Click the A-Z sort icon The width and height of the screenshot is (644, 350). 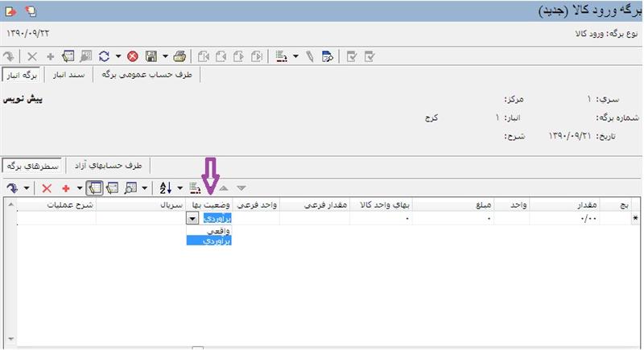[x=166, y=187]
